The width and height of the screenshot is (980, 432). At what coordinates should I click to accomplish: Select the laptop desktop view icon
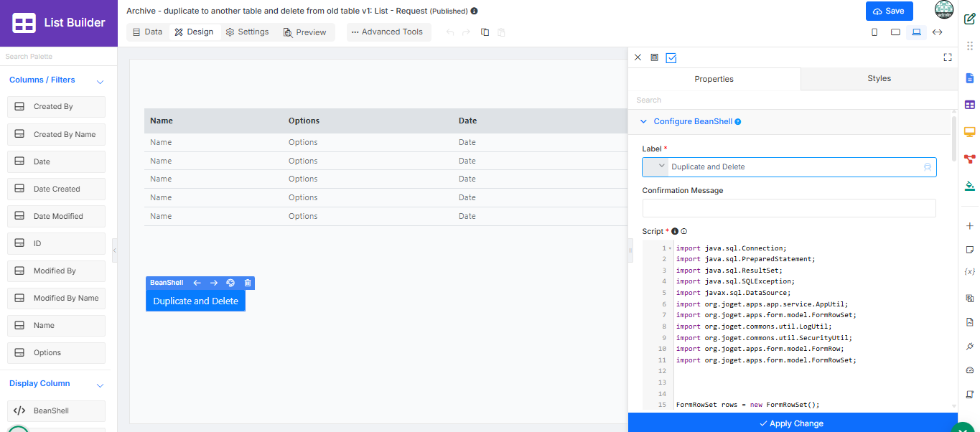tap(916, 32)
